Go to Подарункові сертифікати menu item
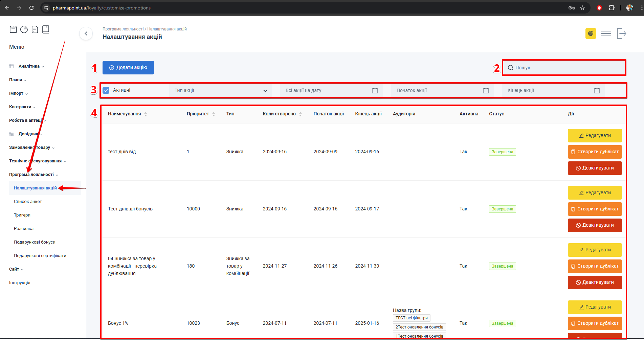Image resolution: width=644 pixels, height=341 pixels. (x=40, y=256)
